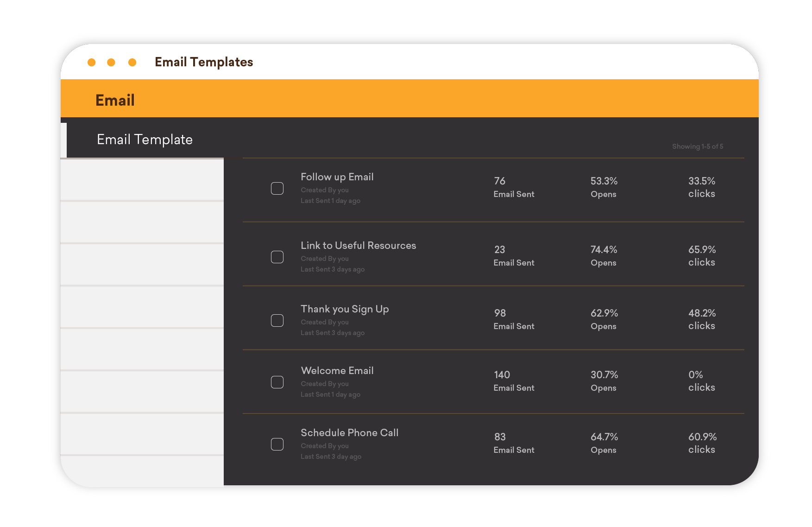812x527 pixels.
Task: Check the Schedule Phone Call checkbox
Action: click(x=277, y=444)
